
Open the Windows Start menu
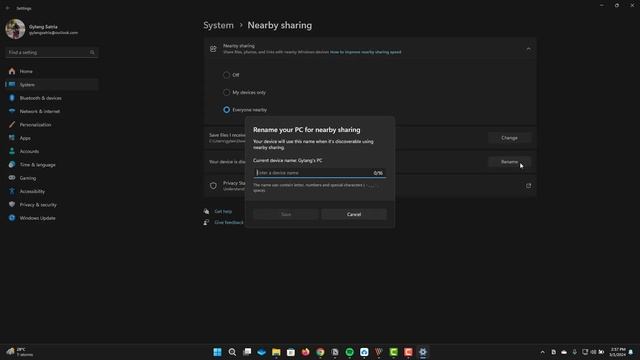coord(218,352)
